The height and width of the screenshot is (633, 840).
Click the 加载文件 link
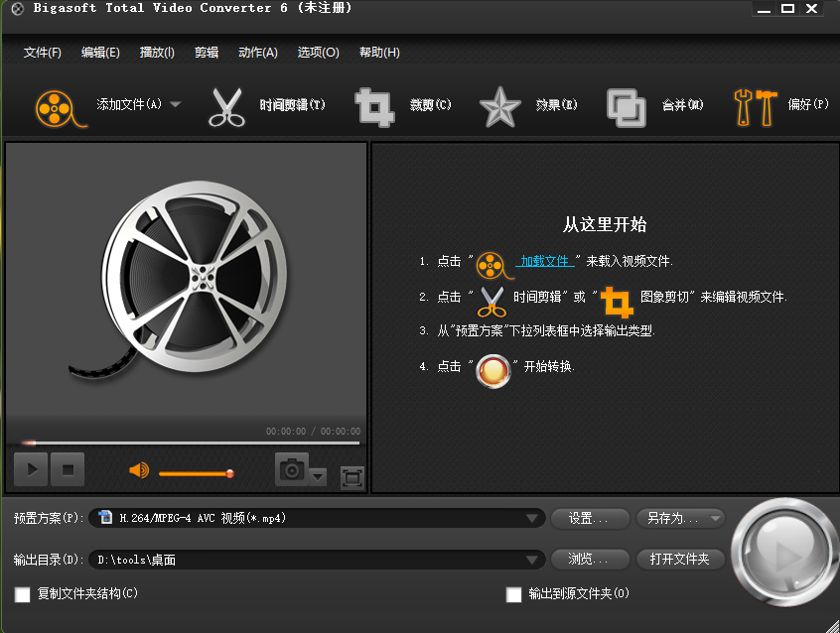tap(545, 261)
